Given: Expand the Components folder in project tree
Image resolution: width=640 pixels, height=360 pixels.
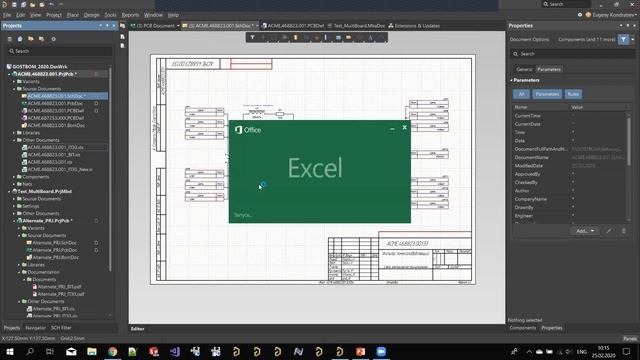Looking at the screenshot, I should (14, 177).
